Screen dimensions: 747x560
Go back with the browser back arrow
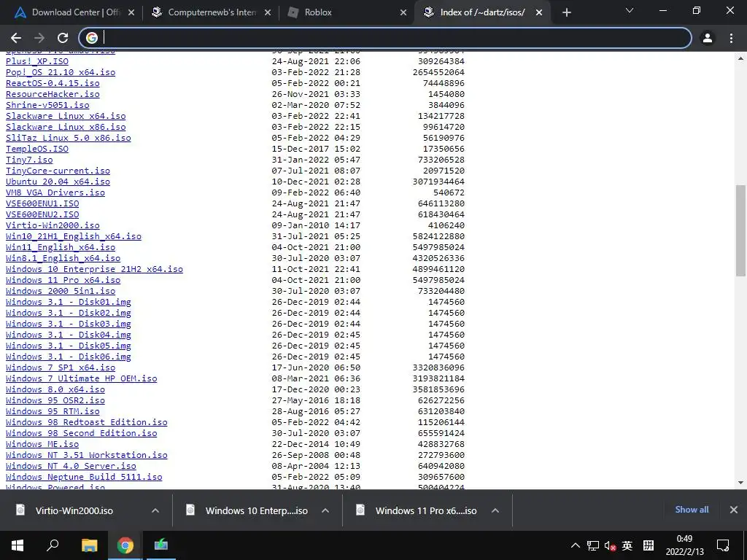coord(16,38)
